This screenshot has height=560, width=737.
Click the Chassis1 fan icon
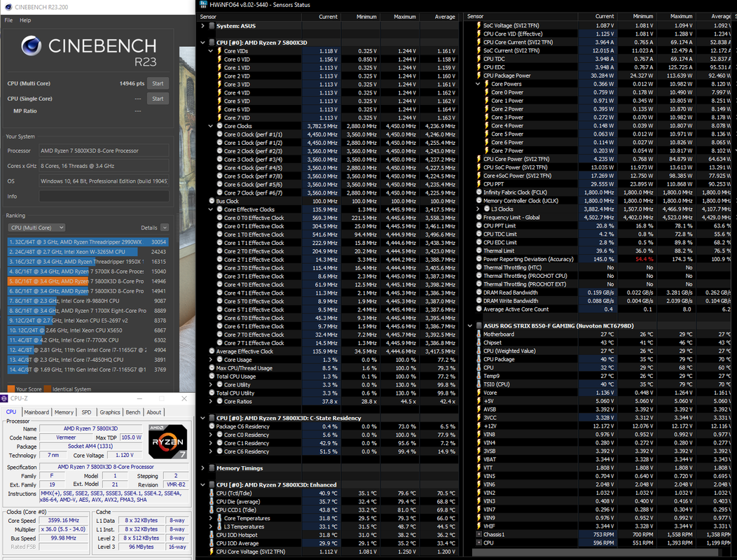click(x=479, y=535)
